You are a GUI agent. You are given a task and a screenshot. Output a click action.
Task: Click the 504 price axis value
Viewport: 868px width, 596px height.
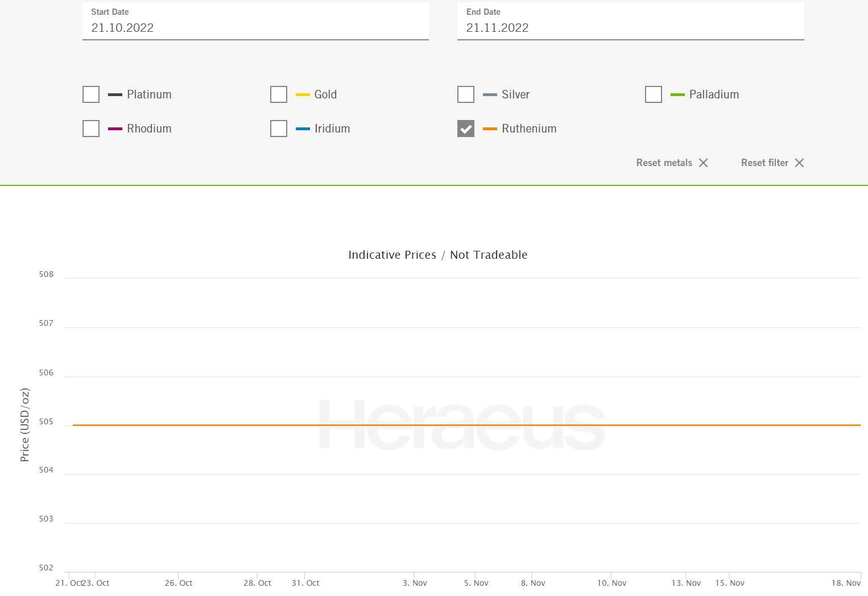[46, 470]
